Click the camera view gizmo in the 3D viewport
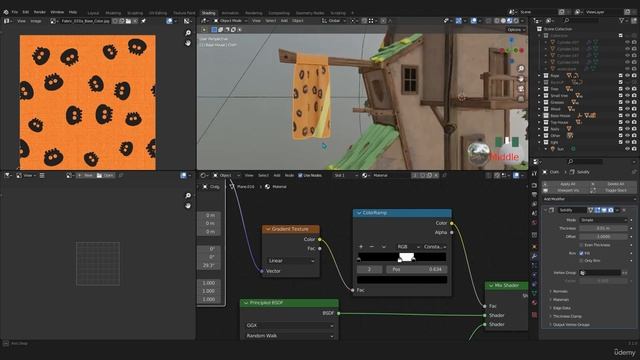Viewport: 640px width, 360px height. click(x=521, y=89)
